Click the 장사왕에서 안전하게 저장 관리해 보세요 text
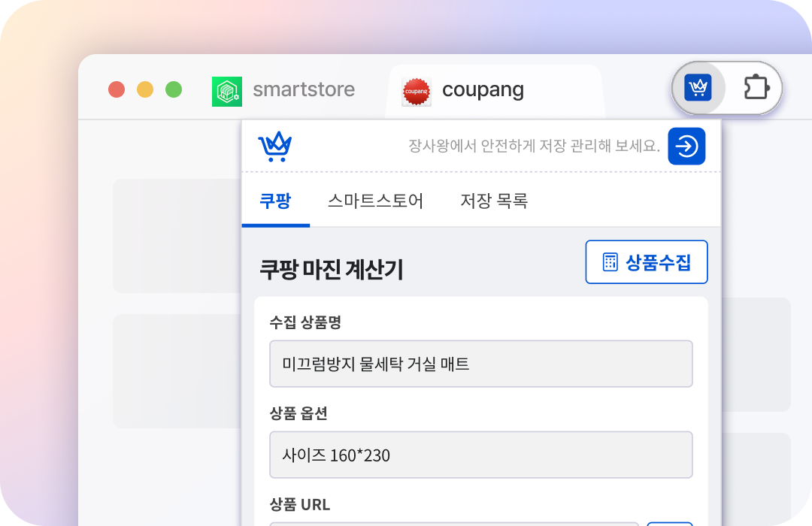 coord(534,146)
